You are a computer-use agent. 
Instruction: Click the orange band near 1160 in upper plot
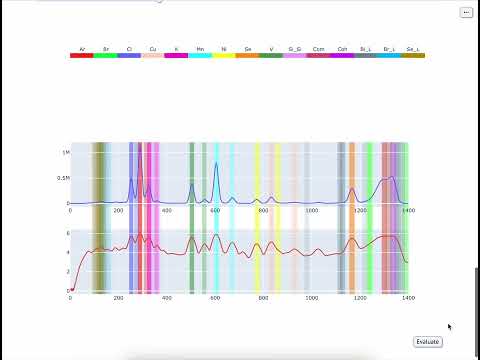352,173
